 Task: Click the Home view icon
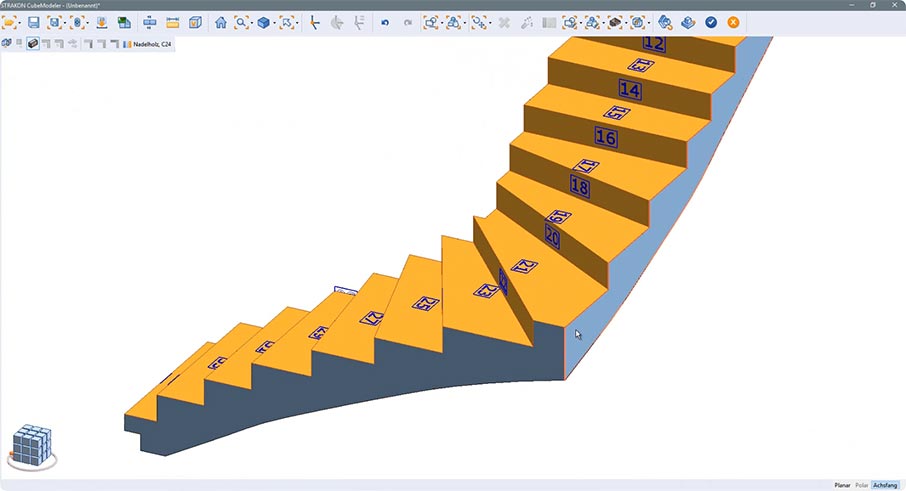[220, 22]
